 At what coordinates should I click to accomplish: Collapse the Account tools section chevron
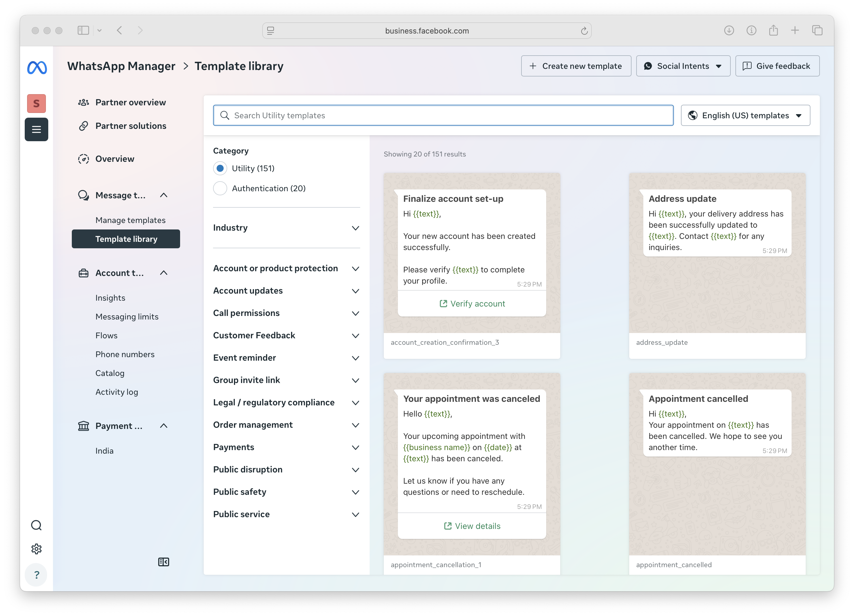(163, 273)
